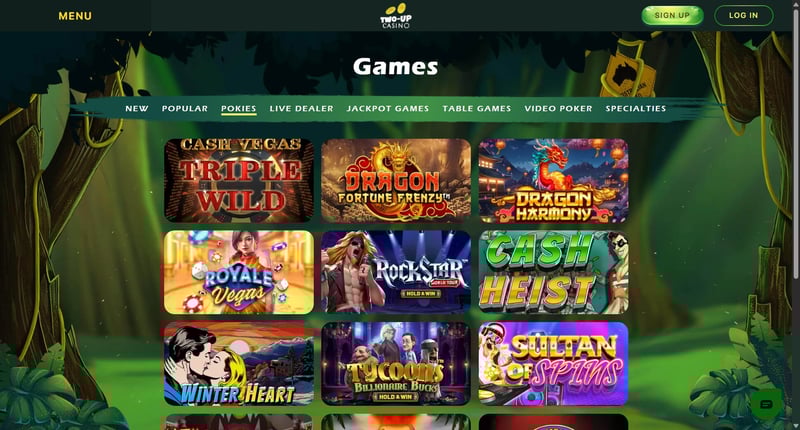Viewport: 800px width, 430px height.
Task: Click the green SIGN UP button
Action: point(672,15)
